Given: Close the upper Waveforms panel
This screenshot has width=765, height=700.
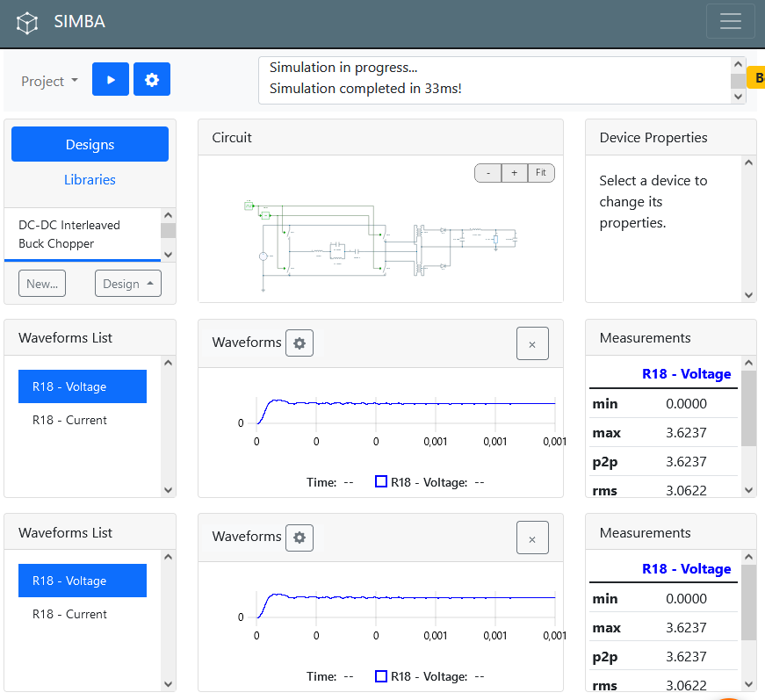Looking at the screenshot, I should 532,344.
